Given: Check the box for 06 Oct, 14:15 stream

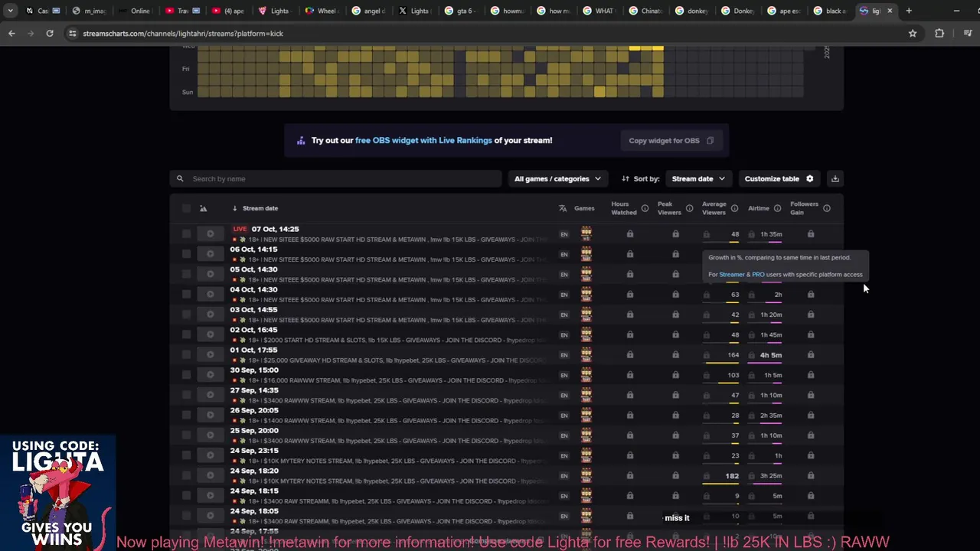Looking at the screenshot, I should pyautogui.click(x=186, y=254).
